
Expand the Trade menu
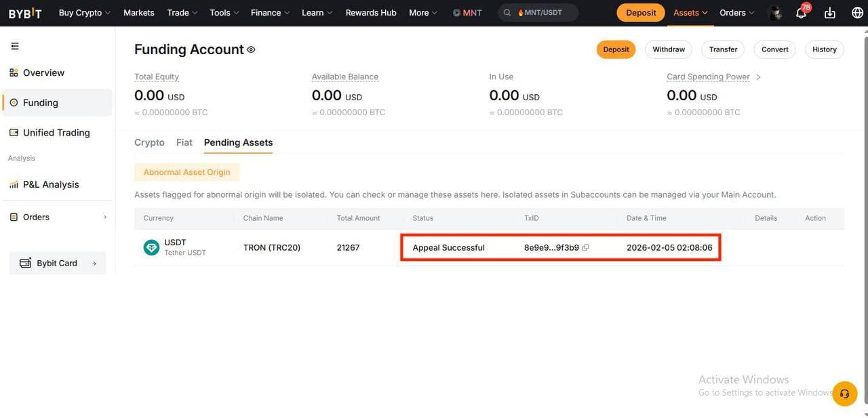pos(182,13)
